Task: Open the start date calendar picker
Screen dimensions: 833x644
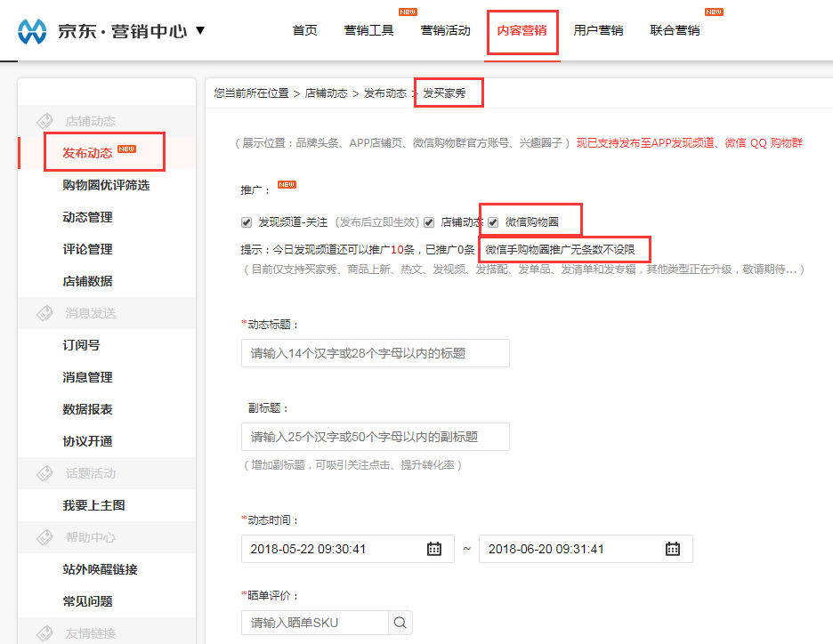Action: [434, 549]
